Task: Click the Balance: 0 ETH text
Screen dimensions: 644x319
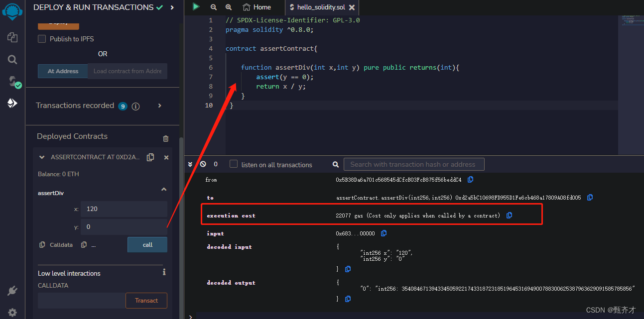Action: point(58,174)
